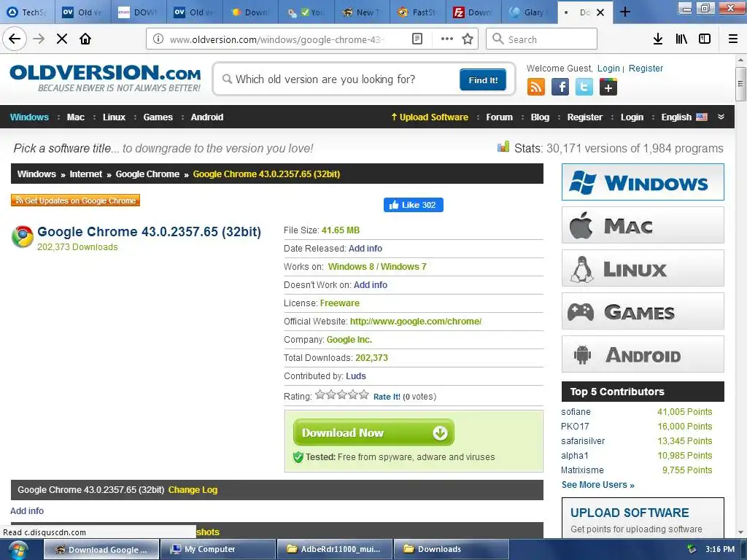The image size is (747, 560).
Task: Open the Blog menu link
Action: pos(541,117)
